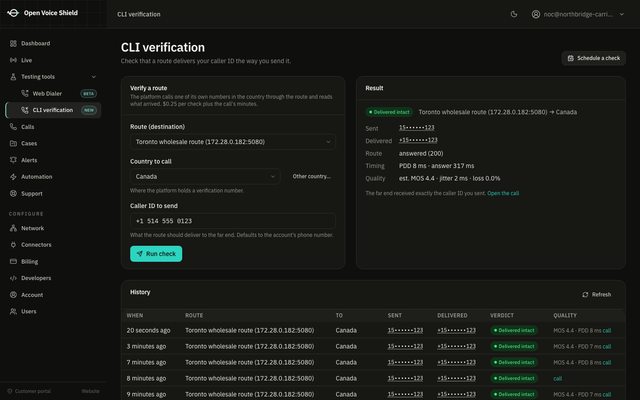Click the Connectors plug icon
The image size is (640, 400).
13,245
